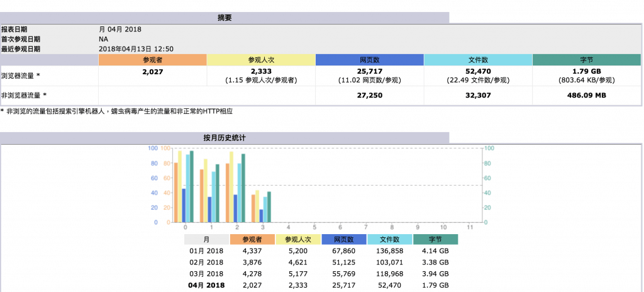The height and width of the screenshot is (292, 644).
Task: Click the 3,876 visitors cell
Action: coord(252,262)
